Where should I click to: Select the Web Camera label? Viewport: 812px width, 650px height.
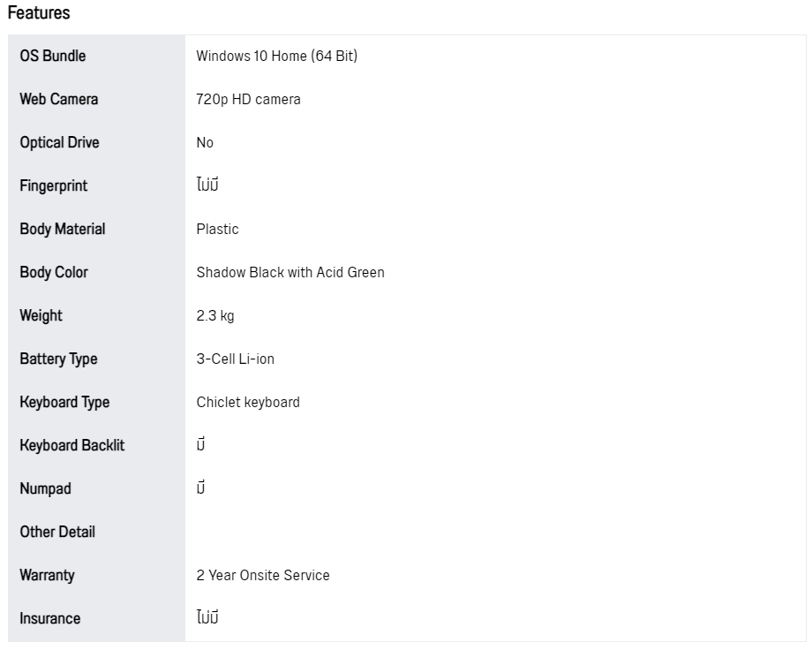[59, 99]
